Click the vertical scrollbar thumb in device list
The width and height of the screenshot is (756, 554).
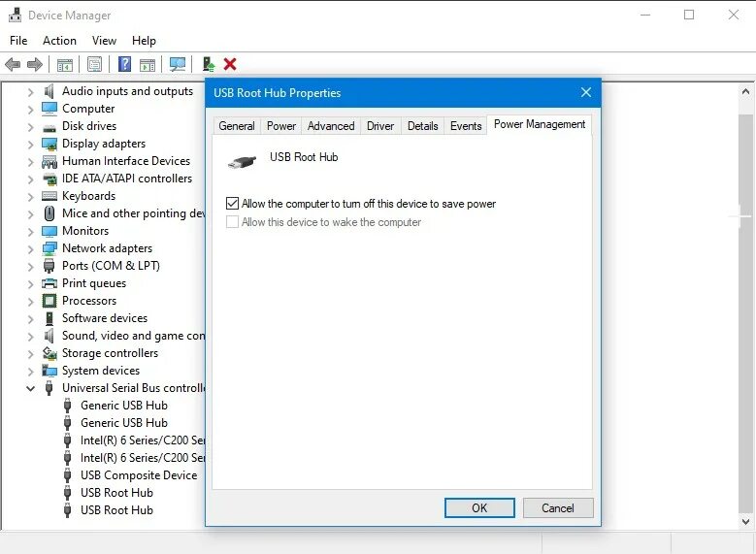pyautogui.click(x=745, y=314)
